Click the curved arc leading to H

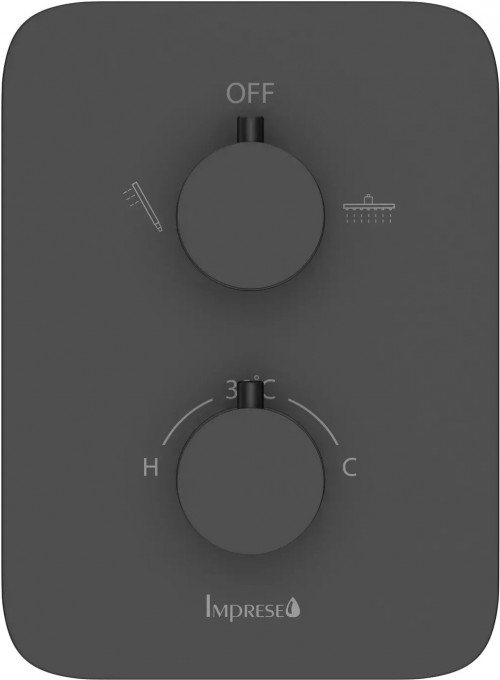[189, 419]
